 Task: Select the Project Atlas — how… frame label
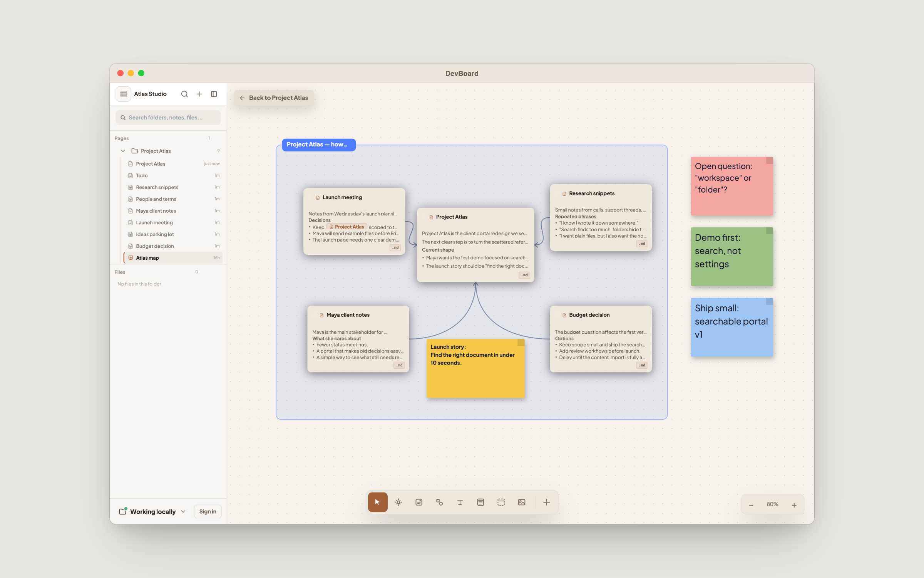tap(319, 144)
